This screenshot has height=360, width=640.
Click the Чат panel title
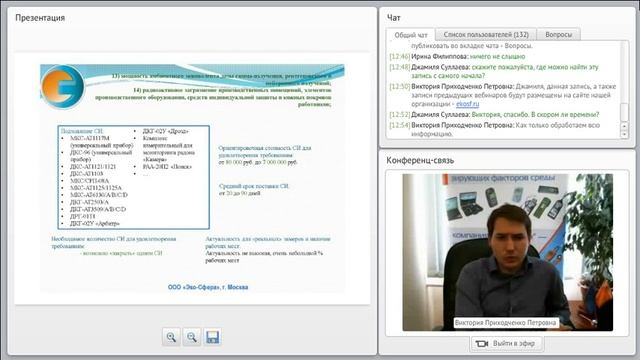pos(393,18)
